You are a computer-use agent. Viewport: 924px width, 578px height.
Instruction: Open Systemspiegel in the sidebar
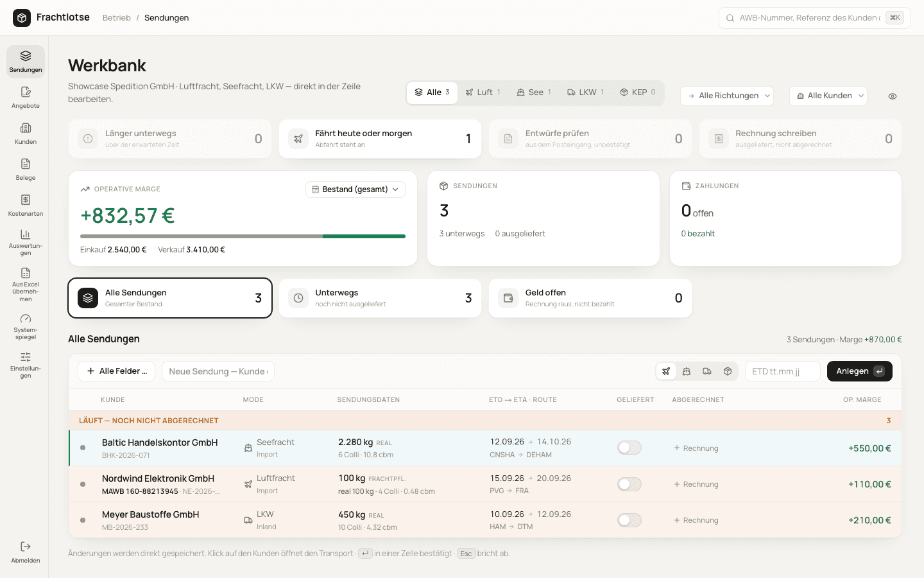pos(26,326)
